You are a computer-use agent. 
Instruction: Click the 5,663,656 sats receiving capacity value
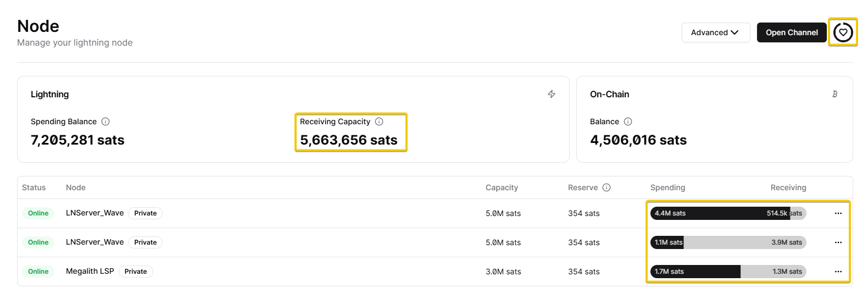coord(348,140)
